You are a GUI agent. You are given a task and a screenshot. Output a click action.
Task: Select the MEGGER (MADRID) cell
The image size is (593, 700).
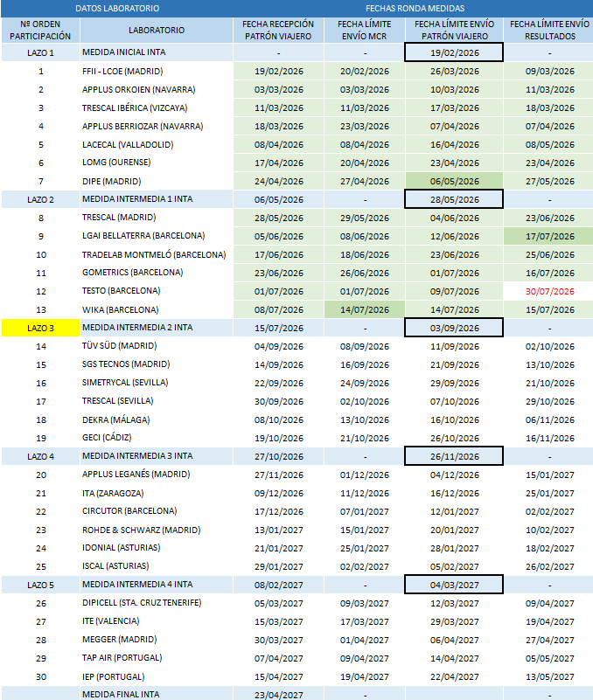pyautogui.click(x=157, y=640)
